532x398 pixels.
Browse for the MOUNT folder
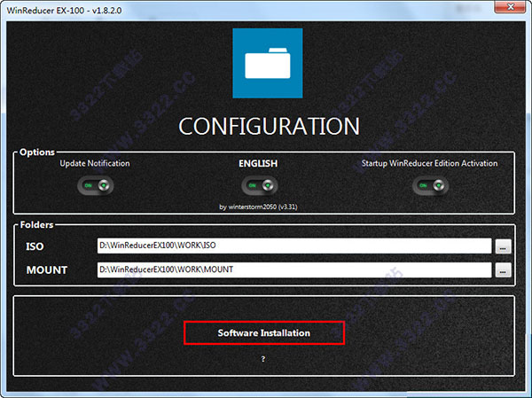click(x=503, y=270)
